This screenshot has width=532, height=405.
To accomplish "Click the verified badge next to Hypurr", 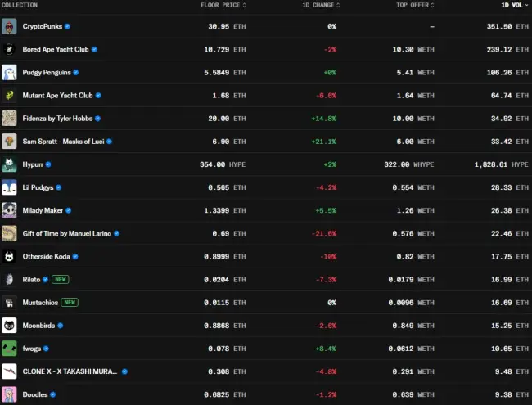I will click(x=48, y=164).
